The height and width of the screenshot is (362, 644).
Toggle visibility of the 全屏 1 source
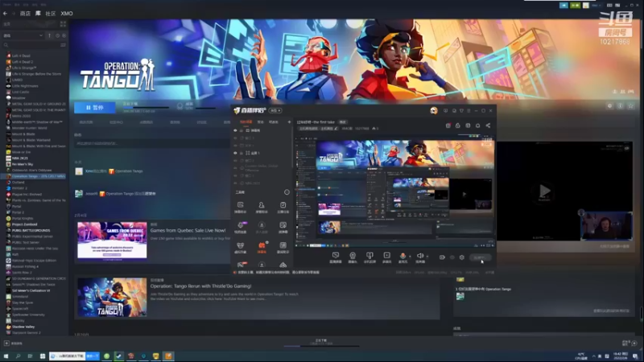coord(235,153)
